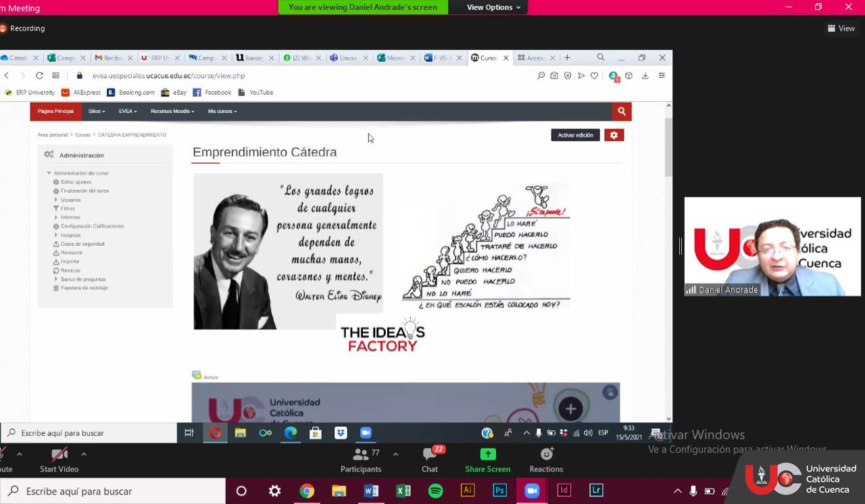Open a new browser tab with plus
The height and width of the screenshot is (504, 865).
(568, 58)
